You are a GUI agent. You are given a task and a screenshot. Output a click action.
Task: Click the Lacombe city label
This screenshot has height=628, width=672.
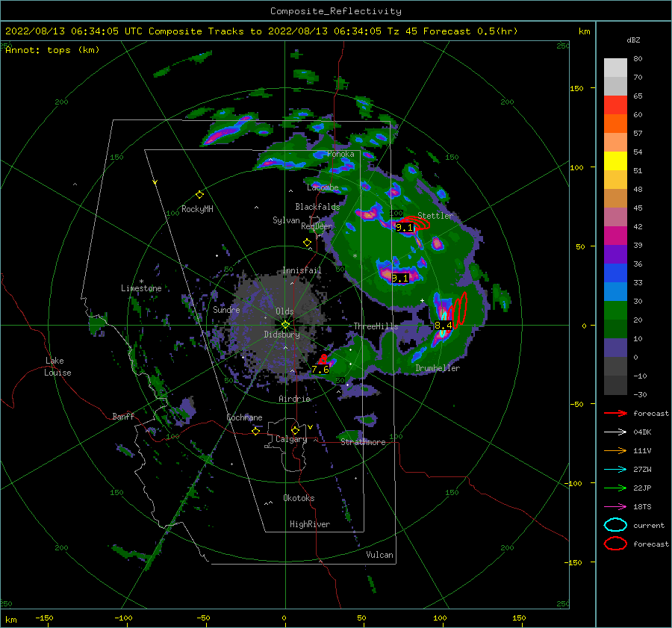323,187
